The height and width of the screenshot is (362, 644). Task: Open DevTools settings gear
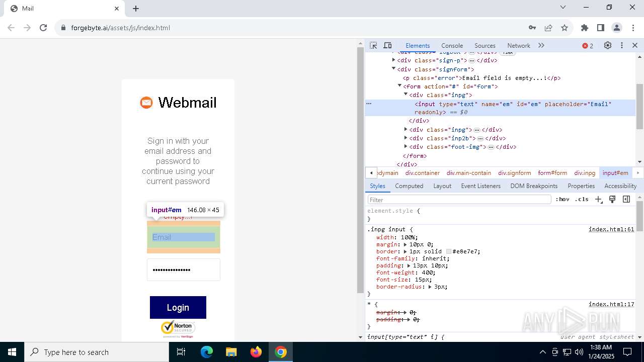tap(608, 45)
